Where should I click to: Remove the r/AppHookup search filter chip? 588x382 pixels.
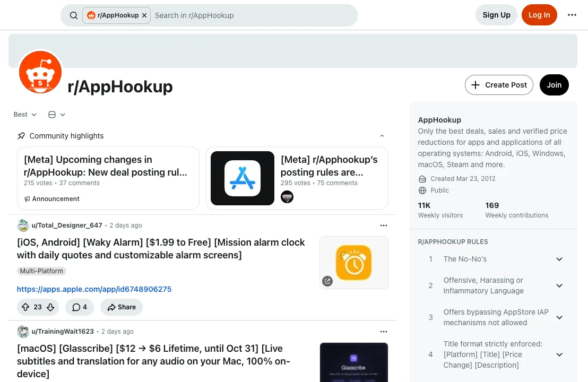pyautogui.click(x=144, y=15)
